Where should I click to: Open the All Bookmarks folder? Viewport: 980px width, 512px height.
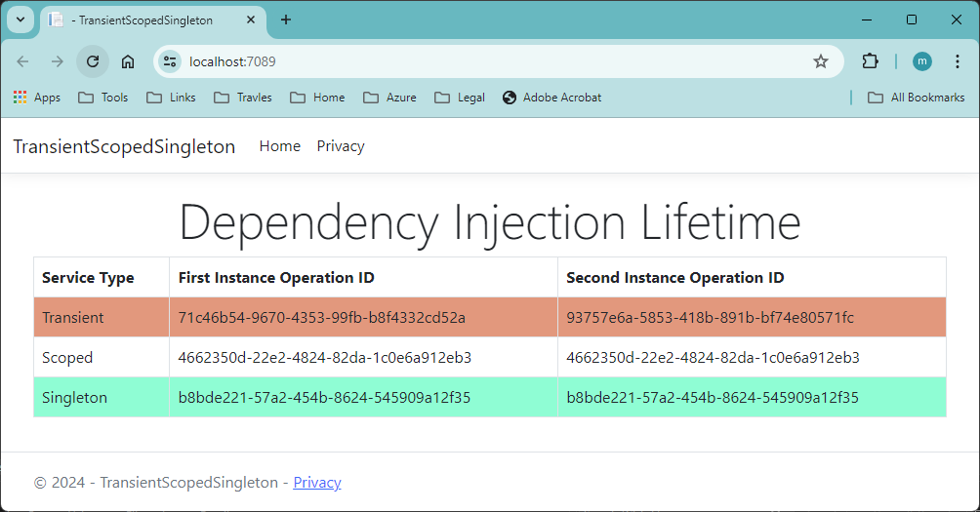916,98
